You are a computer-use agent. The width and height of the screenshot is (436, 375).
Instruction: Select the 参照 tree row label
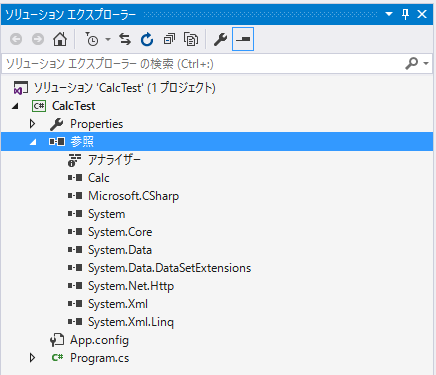point(82,141)
